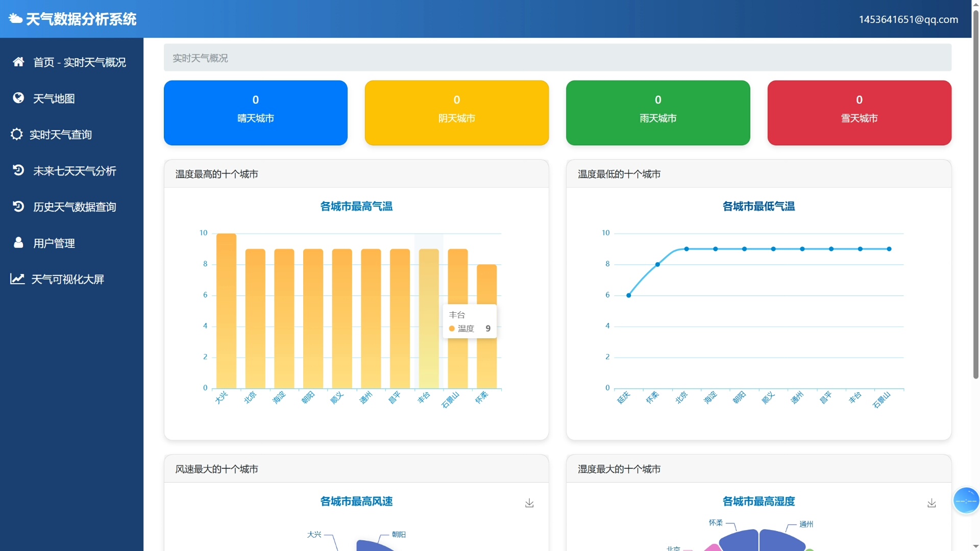This screenshot has width=980, height=551.
Task: Click the line chart icon for 天气可视化大屏
Action: tap(17, 279)
